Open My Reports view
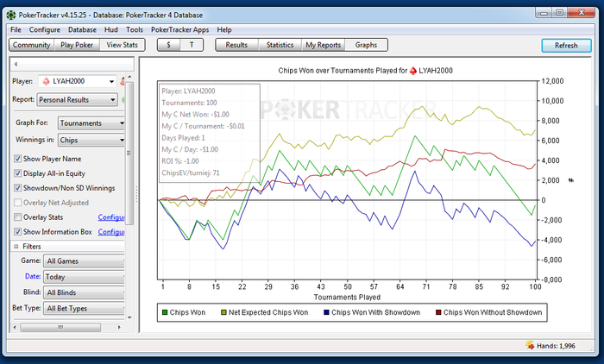 [324, 45]
